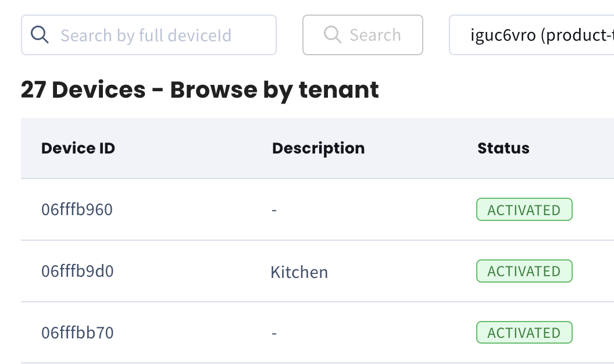This screenshot has height=364, width=614.
Task: Click the ACTIVATED badge for device 06fffbb70
Action: pos(524,332)
